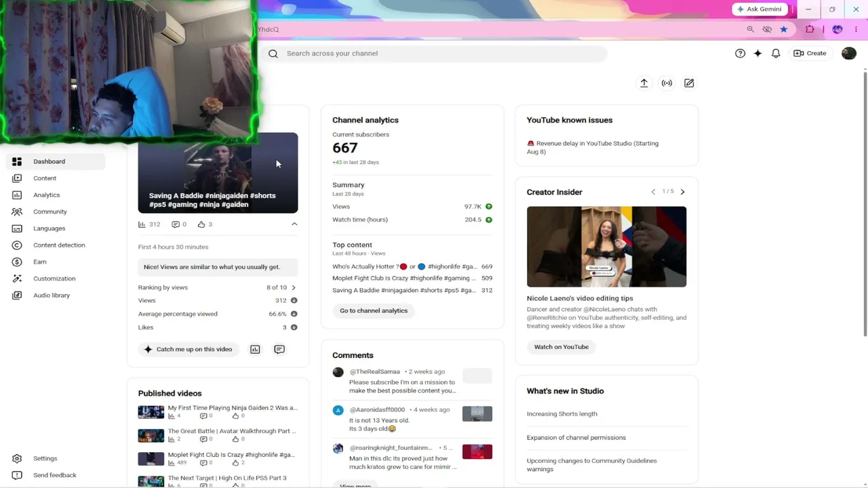868x488 pixels.
Task: Click the Create button
Action: click(x=810, y=54)
